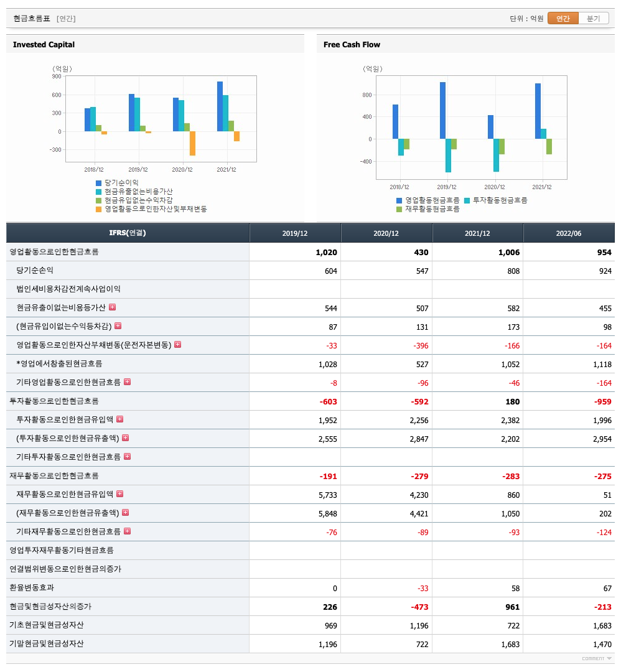
Task: Click the 현금유출없는비용가산 legend swatch
Action: [98, 192]
